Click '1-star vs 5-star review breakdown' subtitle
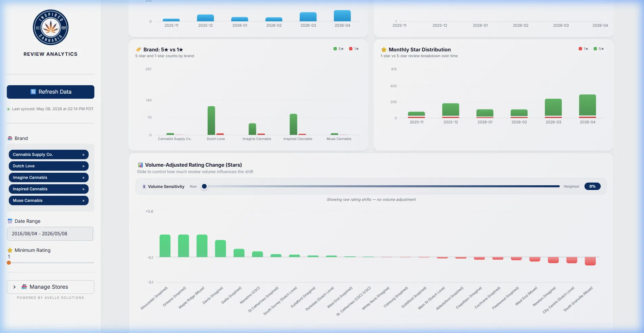644x333 pixels. [419, 56]
